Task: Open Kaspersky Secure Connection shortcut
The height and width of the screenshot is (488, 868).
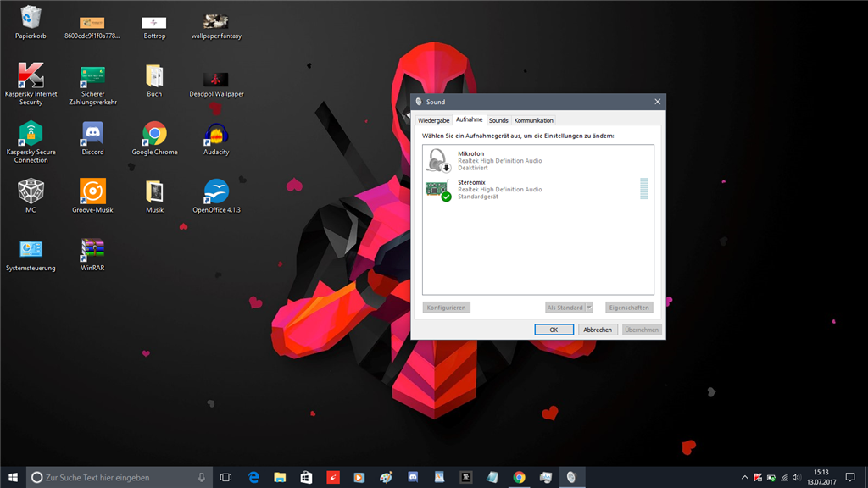Action: tap(31, 141)
